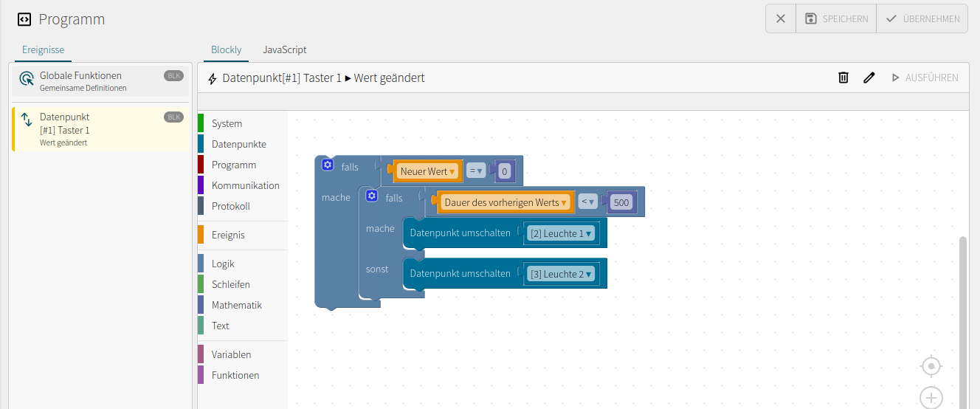Image resolution: width=980 pixels, height=409 pixels.
Task: Open the Neuer Wert dropdown
Action: 428,171
